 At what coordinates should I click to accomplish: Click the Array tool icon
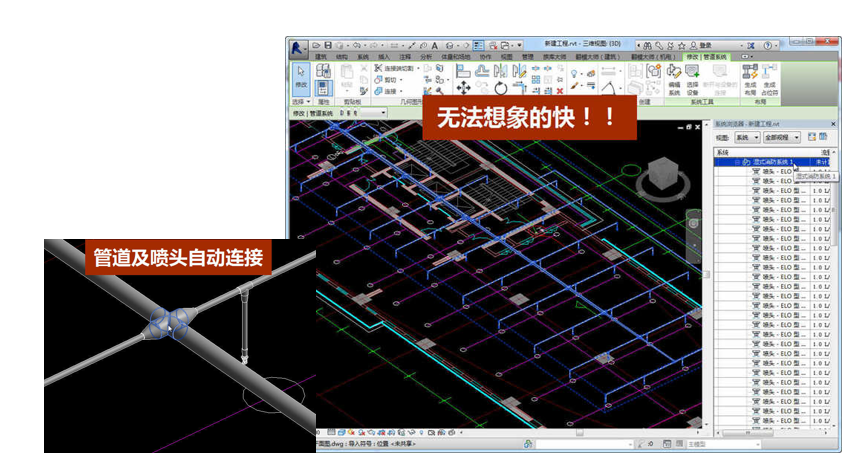[x=535, y=80]
